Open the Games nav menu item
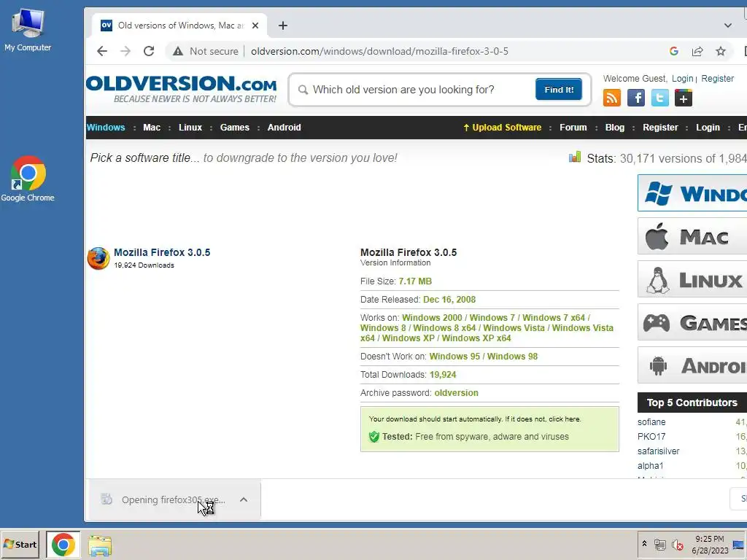 click(x=235, y=127)
